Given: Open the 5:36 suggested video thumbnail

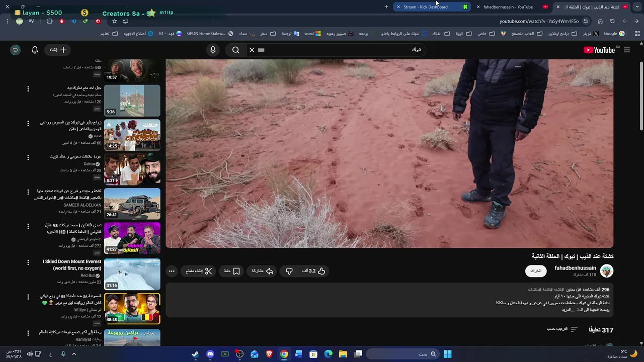Looking at the screenshot, I should 132,100.
